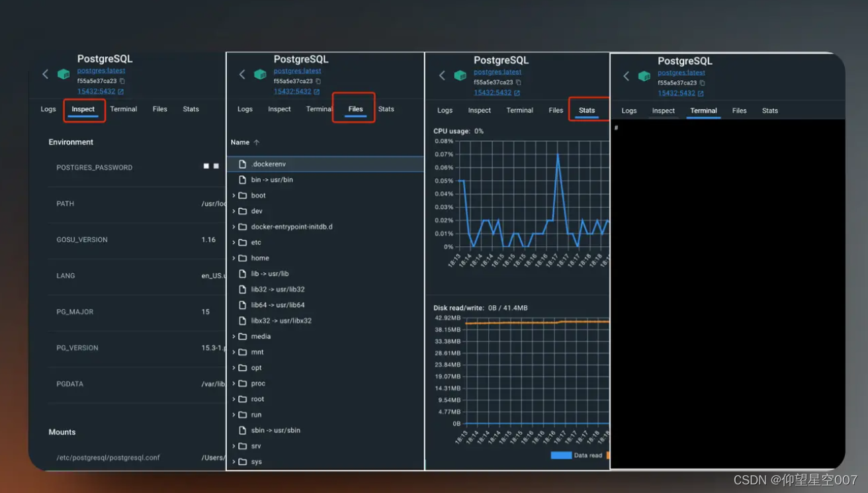Click the container cube icon in Terminal panel
Image resolution: width=868 pixels, height=493 pixels.
pyautogui.click(x=644, y=76)
